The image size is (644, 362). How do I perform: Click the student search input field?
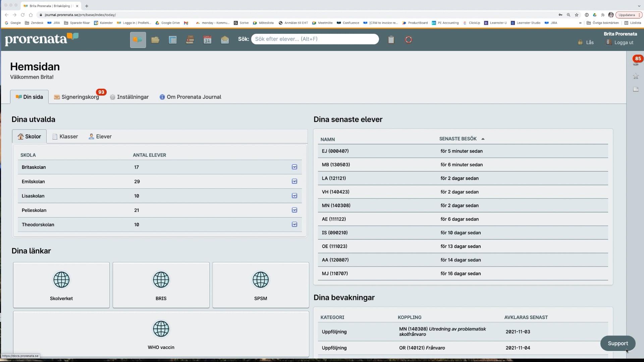coord(315,39)
